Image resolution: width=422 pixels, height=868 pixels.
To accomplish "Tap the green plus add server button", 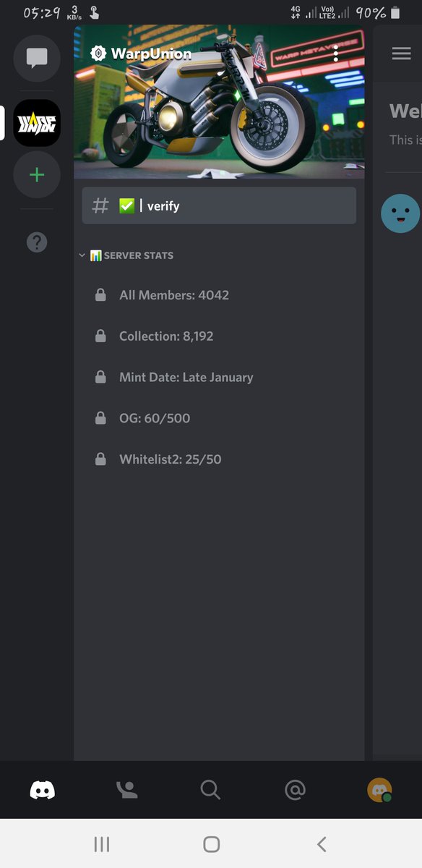I will click(x=37, y=175).
